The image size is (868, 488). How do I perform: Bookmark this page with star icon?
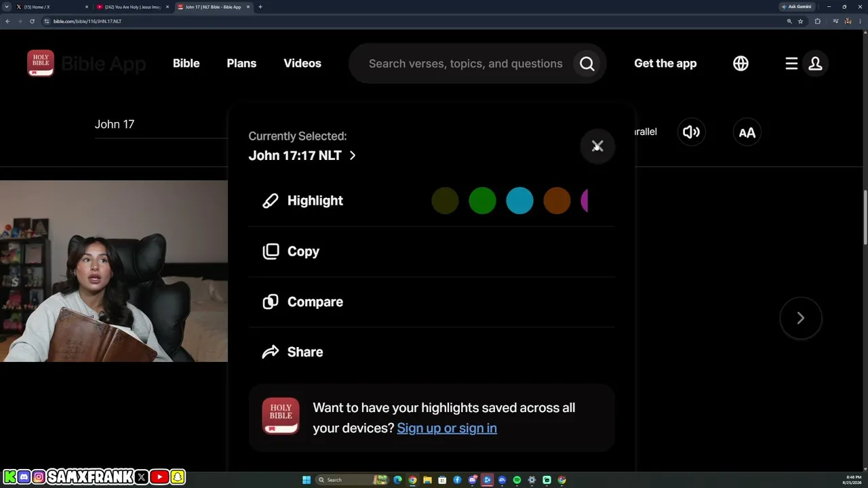(x=800, y=21)
